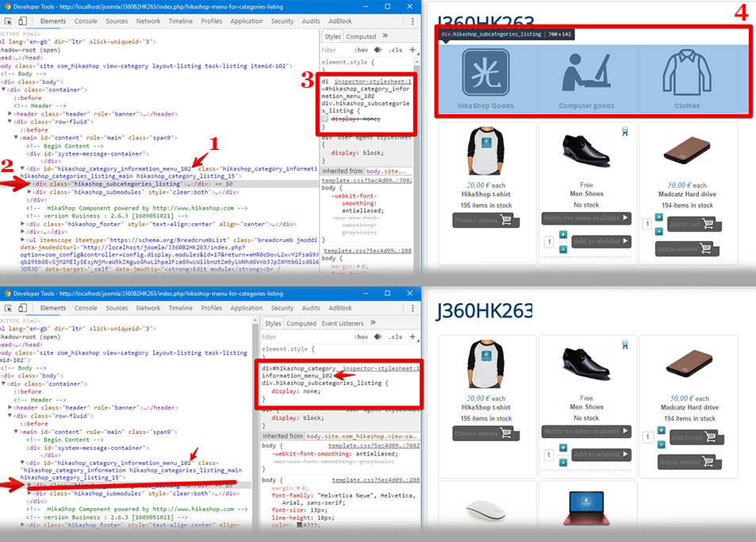Open Application tab in bottom DevTools

coord(247,308)
